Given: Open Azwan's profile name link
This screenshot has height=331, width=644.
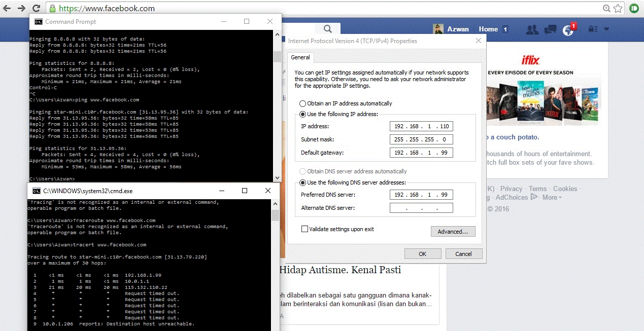Looking at the screenshot, I should (x=458, y=29).
